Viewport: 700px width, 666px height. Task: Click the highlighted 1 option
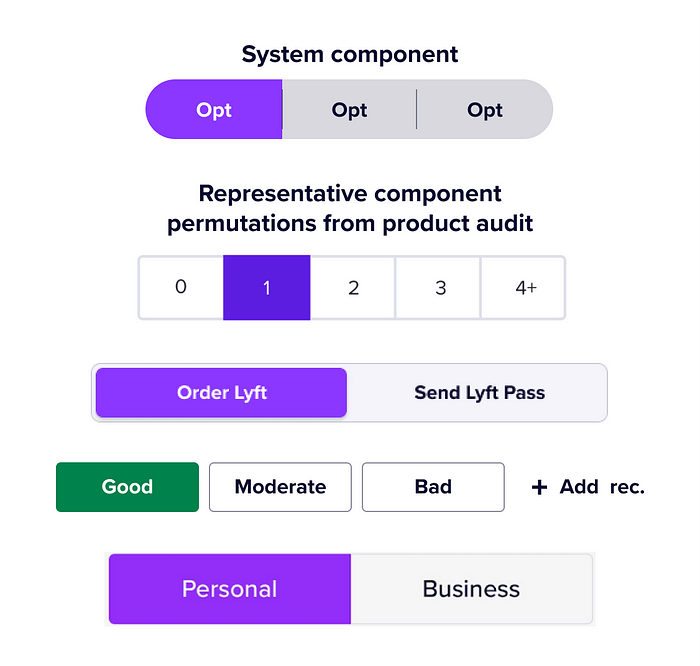click(267, 287)
